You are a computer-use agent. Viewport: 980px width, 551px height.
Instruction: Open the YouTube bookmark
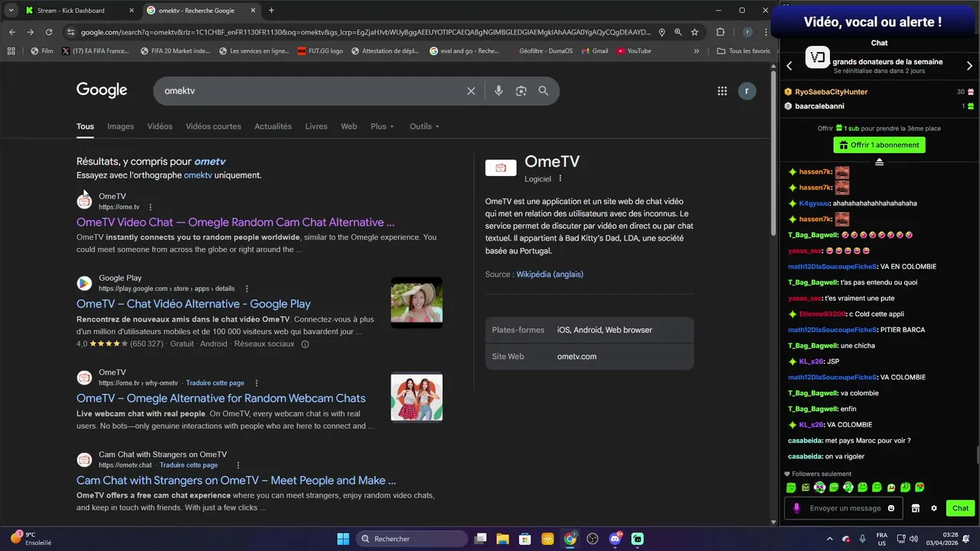633,51
